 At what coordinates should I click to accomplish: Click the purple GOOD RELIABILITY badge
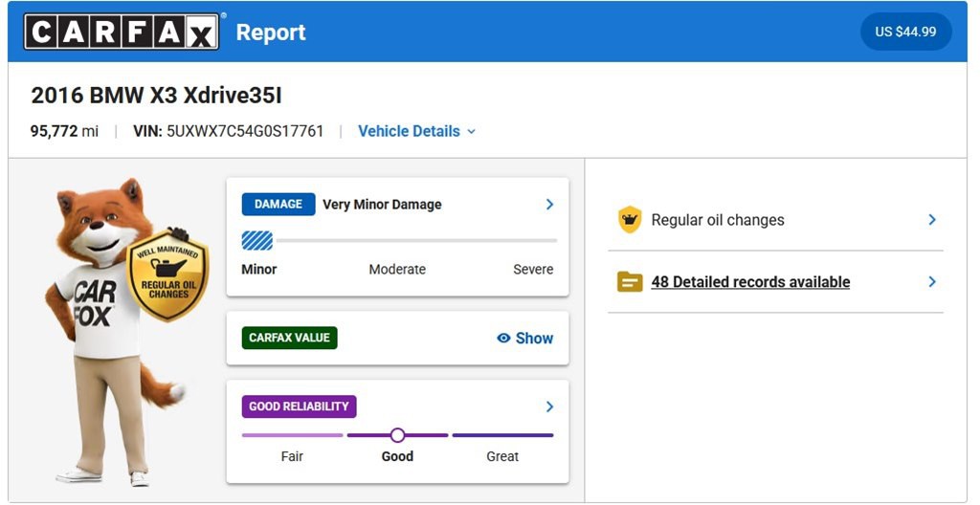point(299,406)
